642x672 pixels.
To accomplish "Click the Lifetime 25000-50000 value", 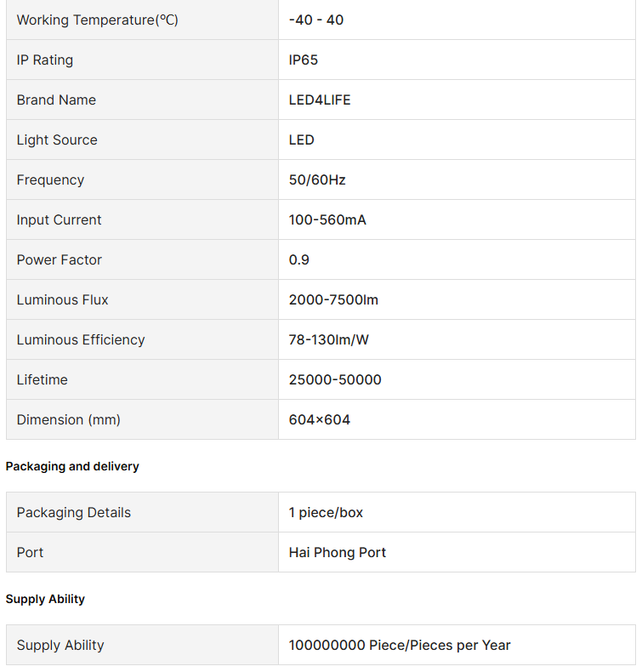I will coord(335,379).
